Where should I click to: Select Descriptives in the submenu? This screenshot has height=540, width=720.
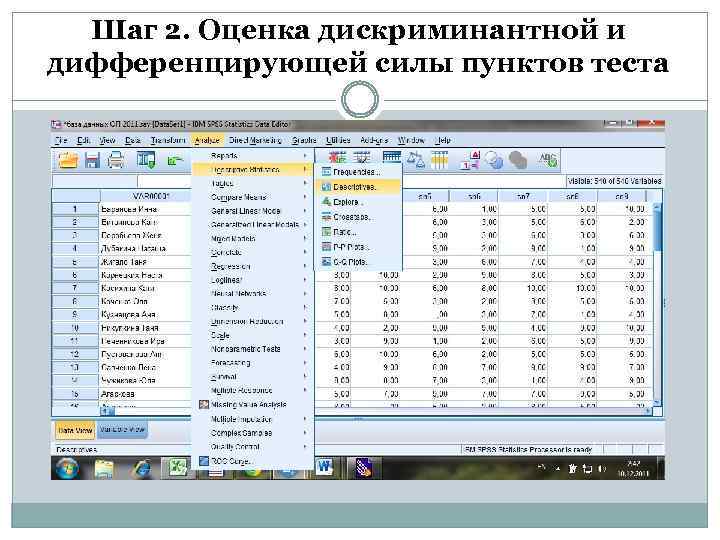point(358,187)
